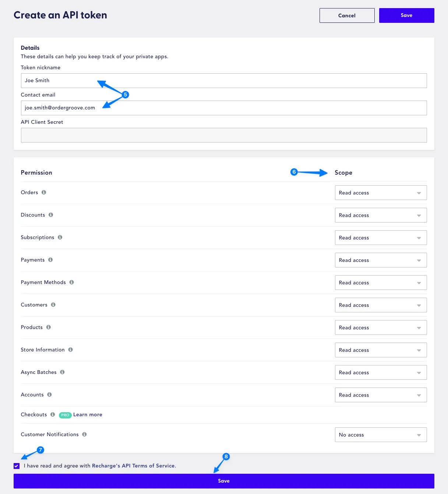Open the Payments scope dropdown
The width and height of the screenshot is (448, 494).
(381, 260)
